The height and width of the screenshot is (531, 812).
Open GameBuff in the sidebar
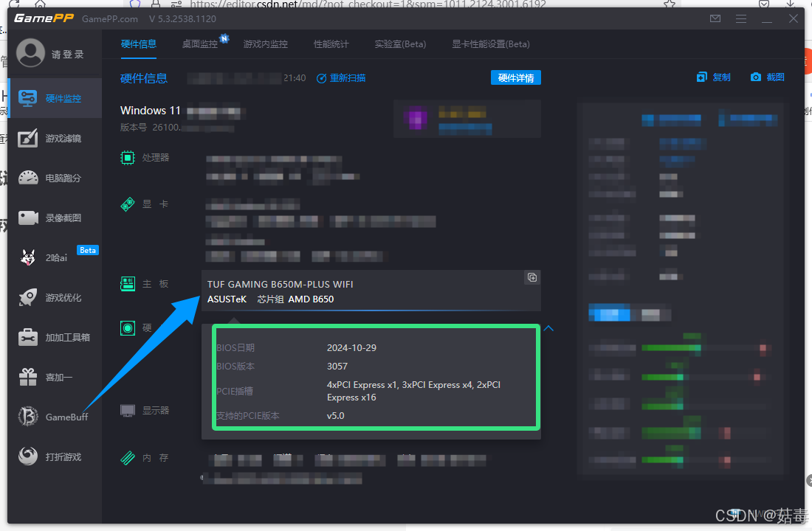(55, 417)
